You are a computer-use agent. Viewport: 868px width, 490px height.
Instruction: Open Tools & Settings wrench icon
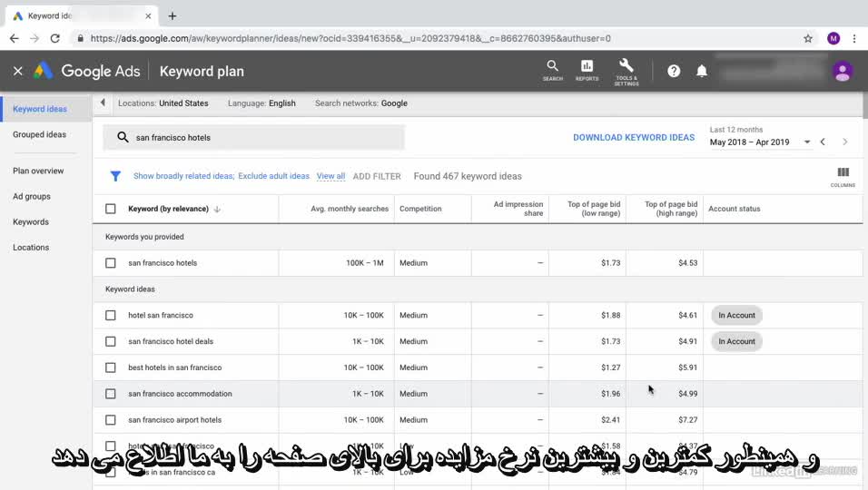coord(626,69)
